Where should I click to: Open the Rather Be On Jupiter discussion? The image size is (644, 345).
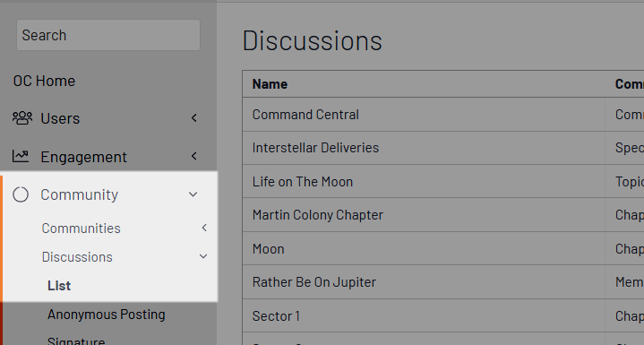click(x=314, y=282)
